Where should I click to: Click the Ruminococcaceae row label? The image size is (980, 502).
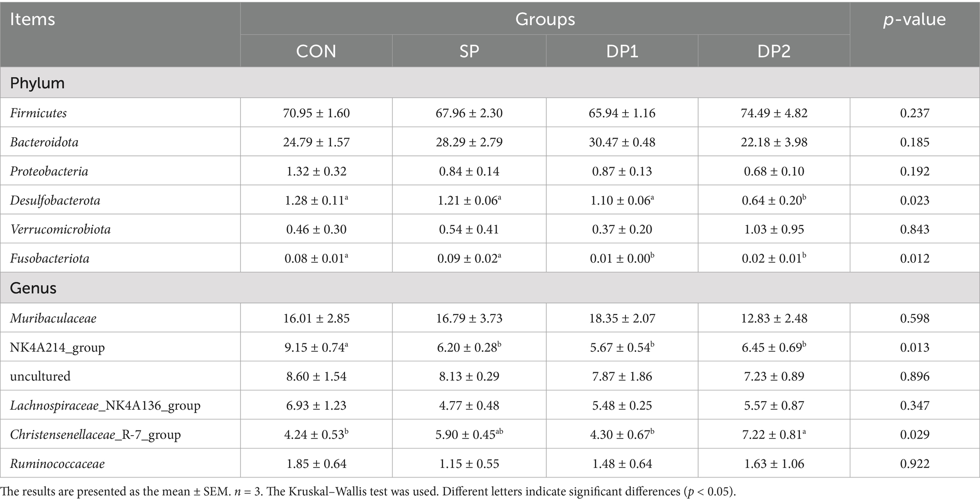click(x=57, y=464)
